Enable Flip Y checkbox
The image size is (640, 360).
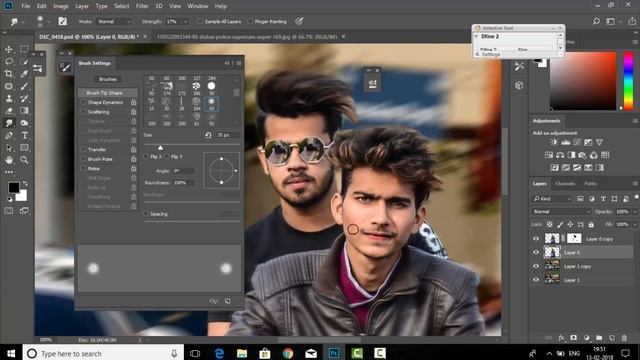click(167, 156)
